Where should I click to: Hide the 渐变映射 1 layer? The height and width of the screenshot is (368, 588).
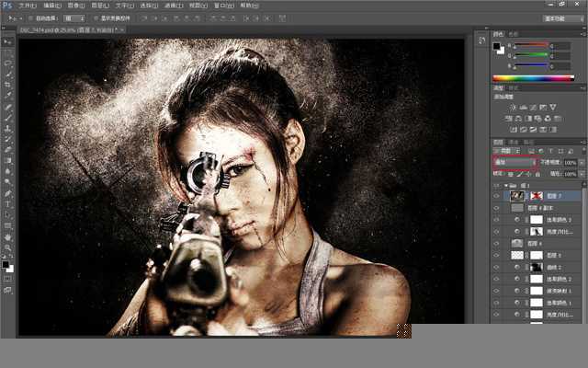(496, 291)
